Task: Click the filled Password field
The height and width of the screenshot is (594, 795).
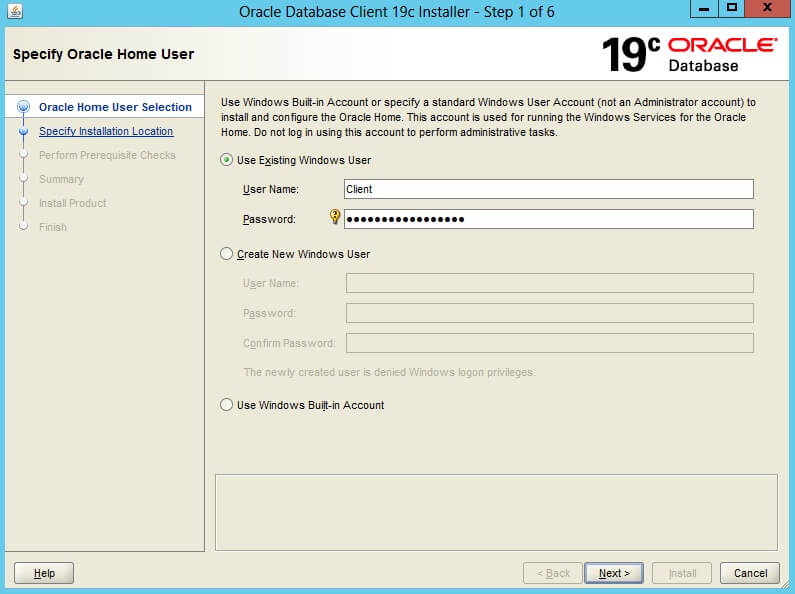Action: [549, 219]
